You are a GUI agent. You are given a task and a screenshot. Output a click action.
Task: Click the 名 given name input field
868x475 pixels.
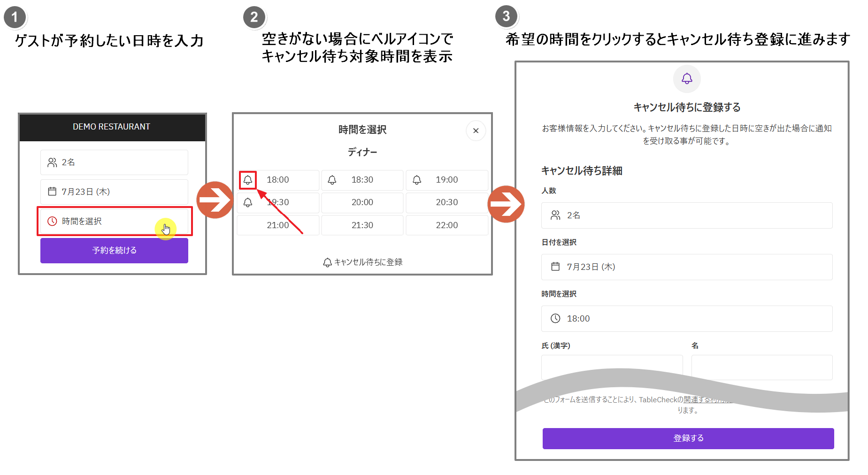(762, 367)
